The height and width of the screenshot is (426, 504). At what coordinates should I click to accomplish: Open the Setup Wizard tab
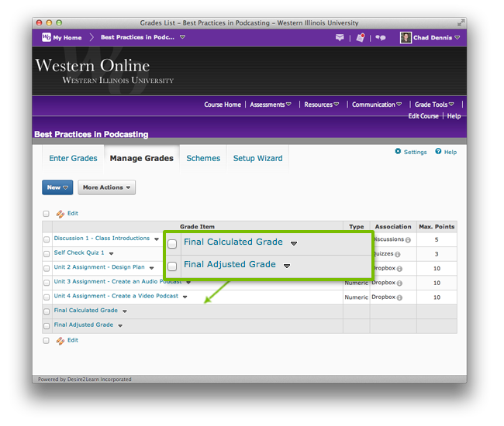(x=257, y=158)
